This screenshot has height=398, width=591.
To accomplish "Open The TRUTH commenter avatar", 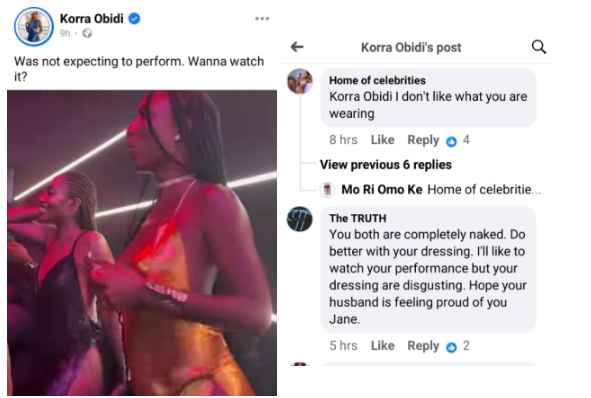I will coord(300,219).
